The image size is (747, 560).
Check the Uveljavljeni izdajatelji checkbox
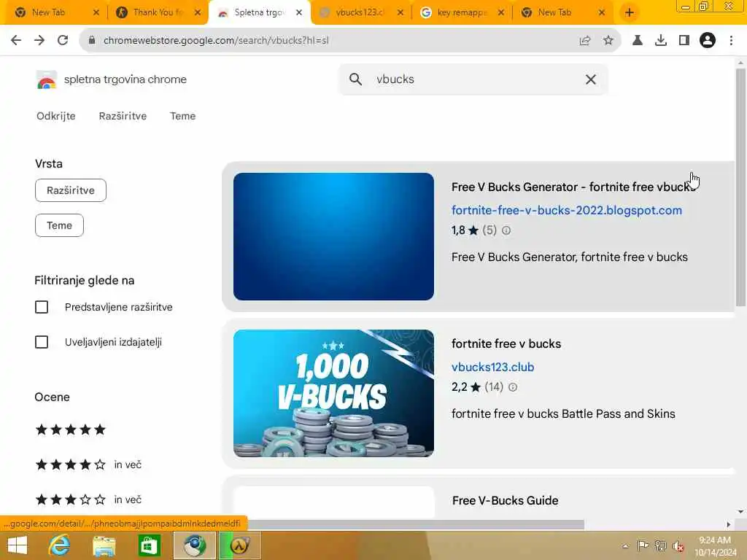point(42,342)
